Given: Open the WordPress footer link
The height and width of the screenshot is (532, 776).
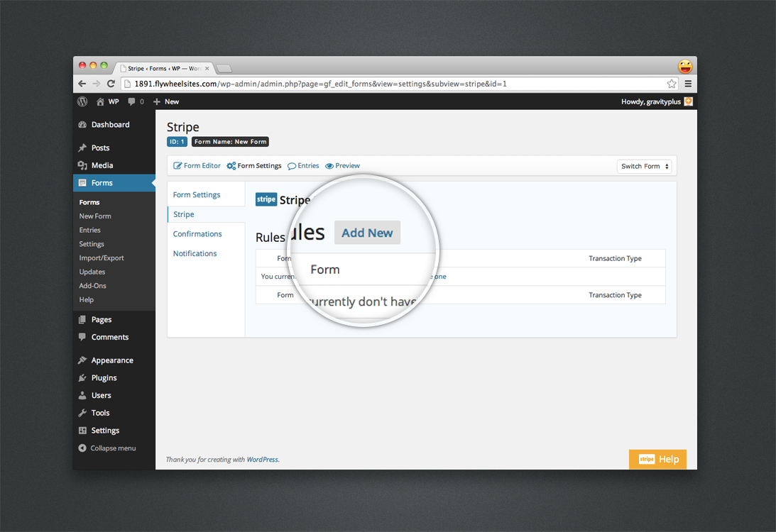Looking at the screenshot, I should pos(262,460).
